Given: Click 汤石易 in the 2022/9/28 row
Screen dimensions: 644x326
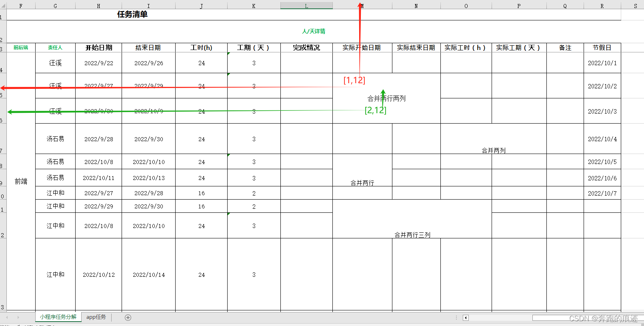Looking at the screenshot, I should (55, 139).
